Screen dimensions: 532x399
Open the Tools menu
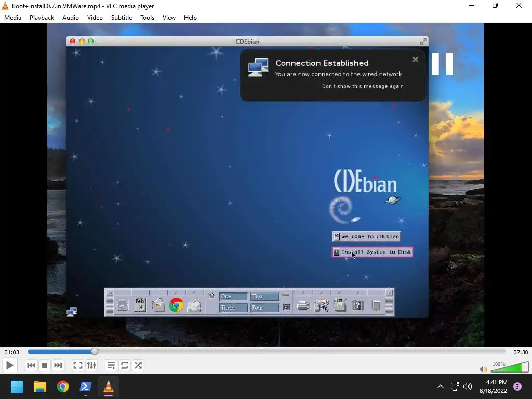click(147, 18)
